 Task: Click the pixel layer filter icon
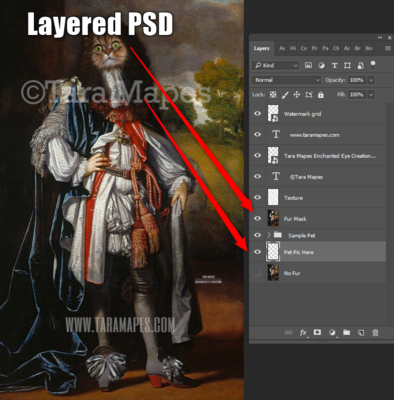308,66
